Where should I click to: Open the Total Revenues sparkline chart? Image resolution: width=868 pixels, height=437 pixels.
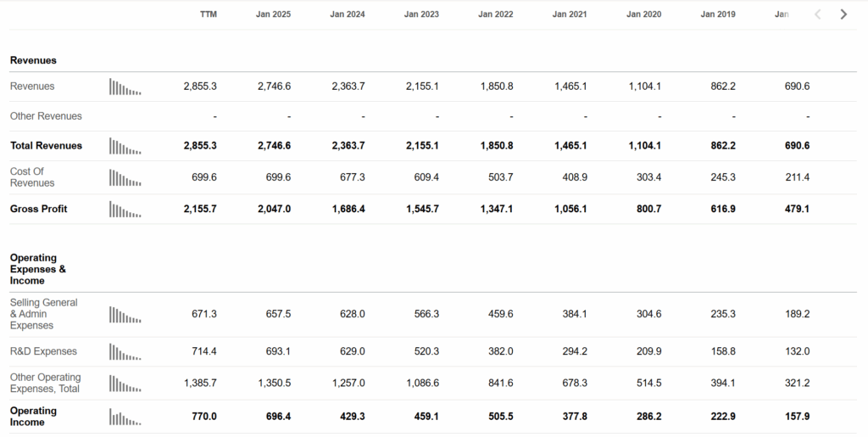coord(125,146)
